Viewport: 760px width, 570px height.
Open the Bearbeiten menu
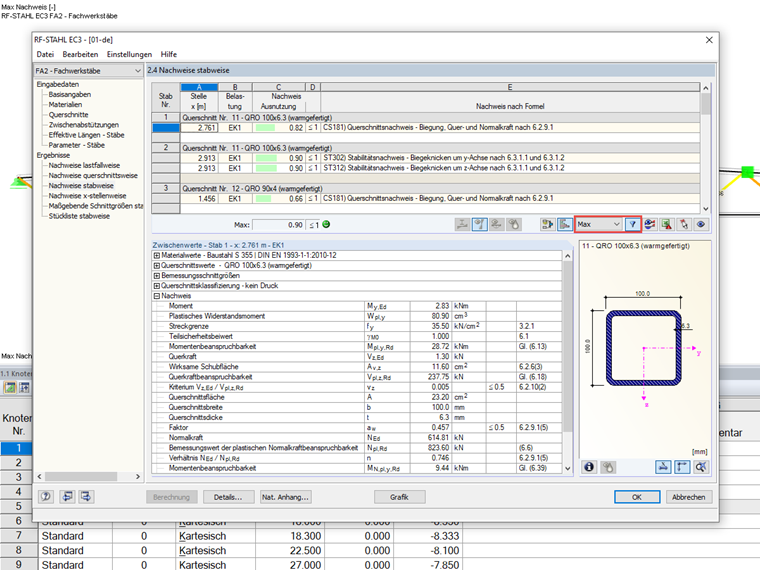pos(80,54)
